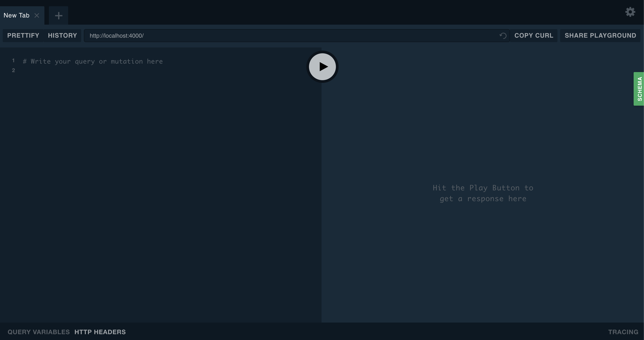Click the 'Hit the Play Button' placeholder text
Viewport: 644px width, 340px height.
pos(483,193)
